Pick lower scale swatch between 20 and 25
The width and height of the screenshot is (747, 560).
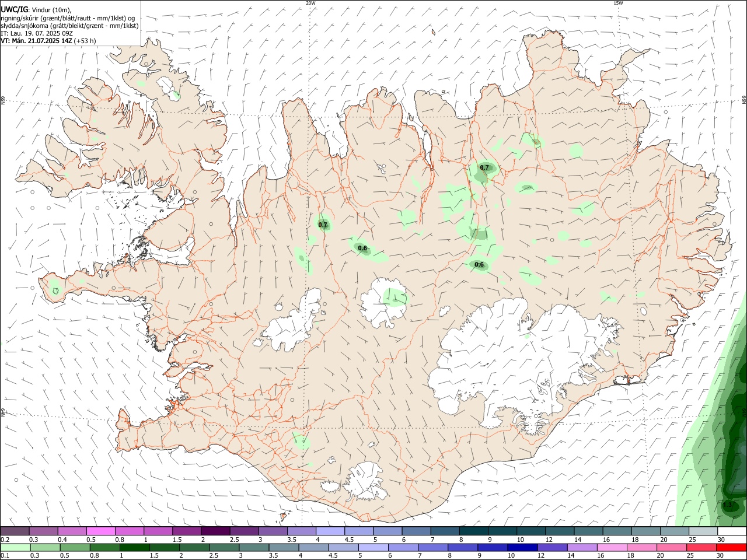[x=672, y=547]
